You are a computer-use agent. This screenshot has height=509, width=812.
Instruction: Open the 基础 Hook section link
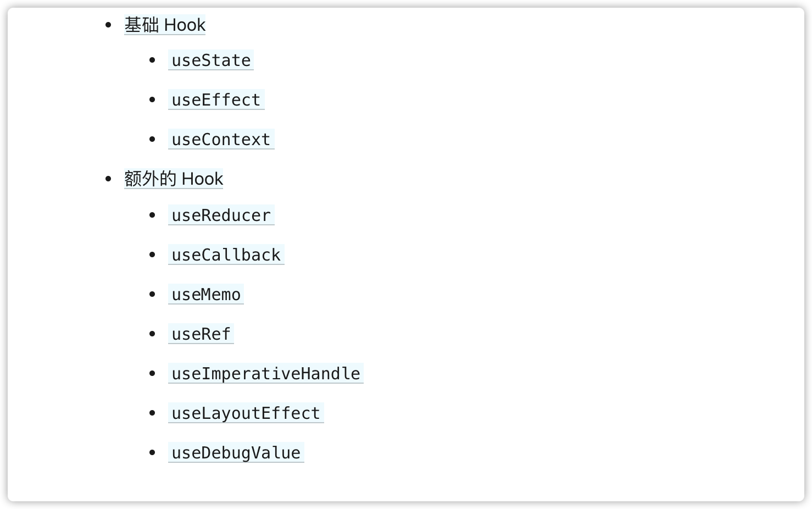click(x=165, y=25)
